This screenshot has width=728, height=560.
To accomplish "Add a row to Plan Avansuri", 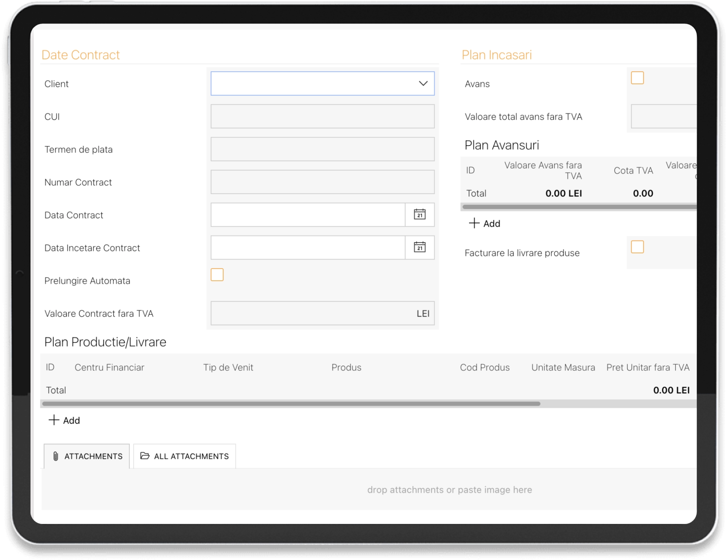I will point(491,224).
